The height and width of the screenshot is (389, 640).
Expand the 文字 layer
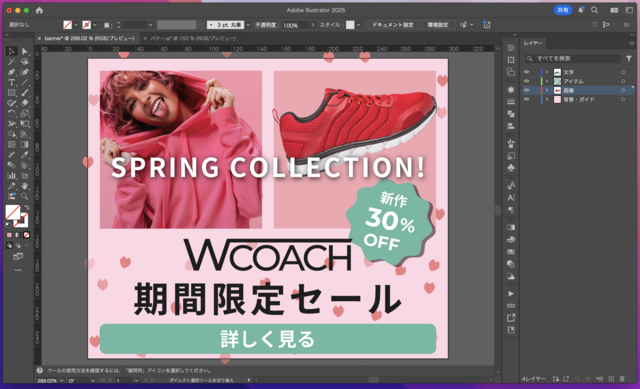(547, 72)
